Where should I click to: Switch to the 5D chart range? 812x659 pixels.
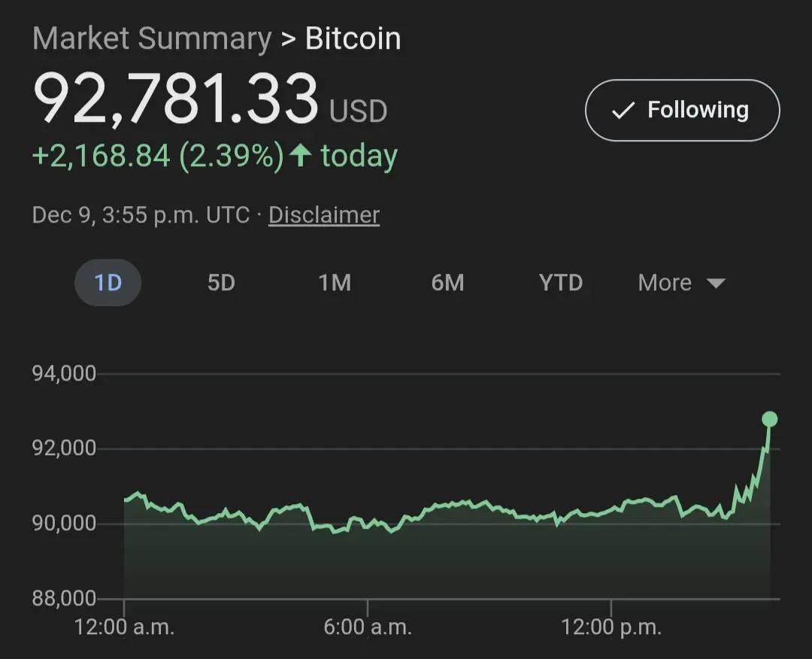click(221, 283)
